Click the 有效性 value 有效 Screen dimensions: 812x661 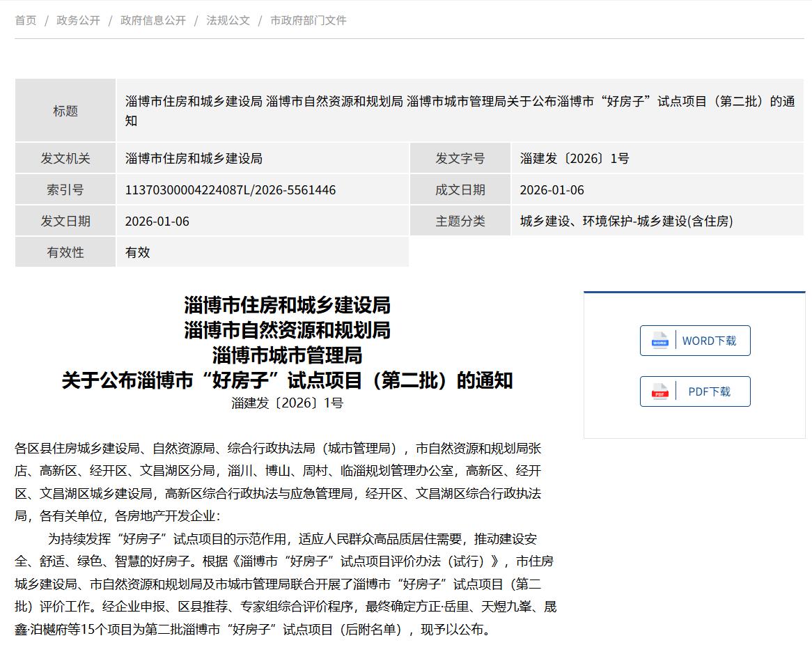pyautogui.click(x=137, y=253)
